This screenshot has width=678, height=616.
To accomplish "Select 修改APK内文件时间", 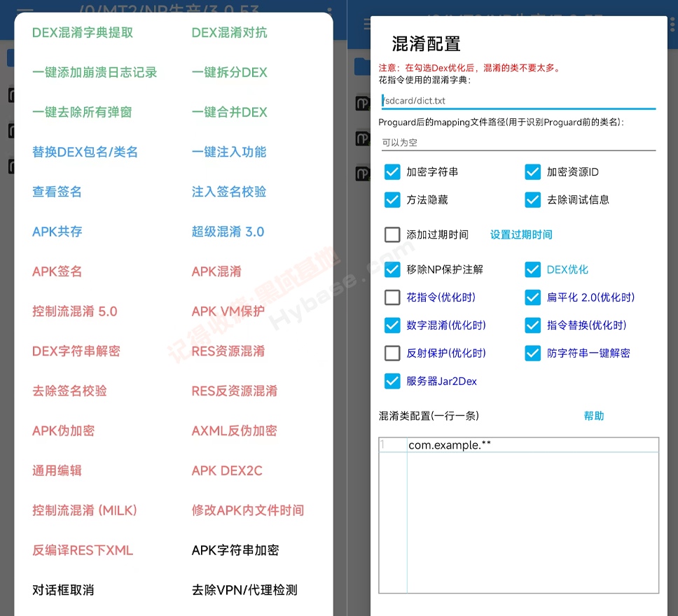I will [x=248, y=510].
